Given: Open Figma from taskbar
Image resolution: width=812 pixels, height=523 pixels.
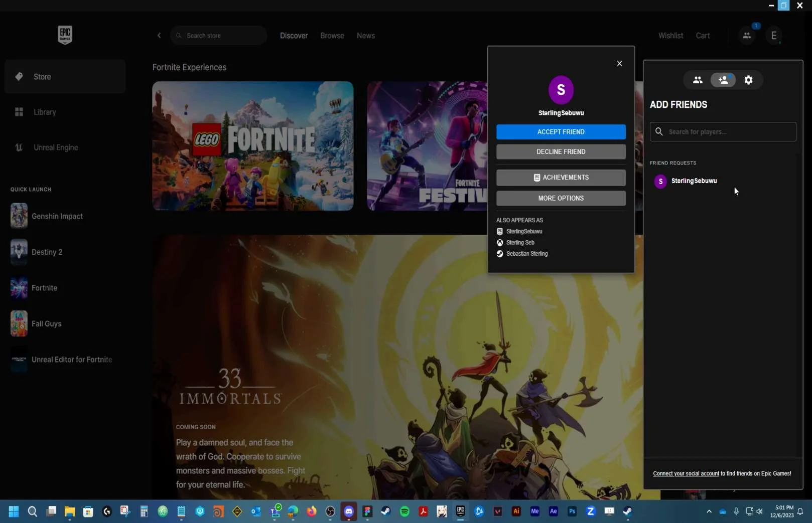Looking at the screenshot, I should pyautogui.click(x=367, y=511).
